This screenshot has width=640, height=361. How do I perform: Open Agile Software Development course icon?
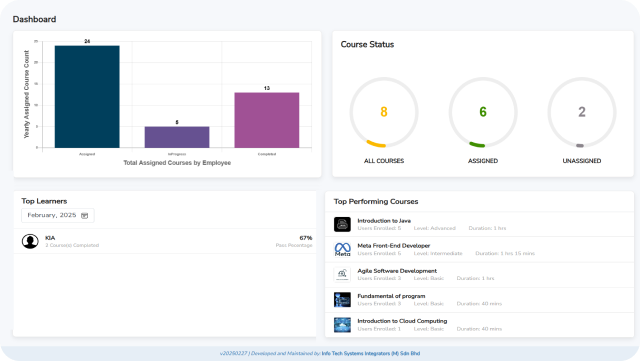(342, 274)
